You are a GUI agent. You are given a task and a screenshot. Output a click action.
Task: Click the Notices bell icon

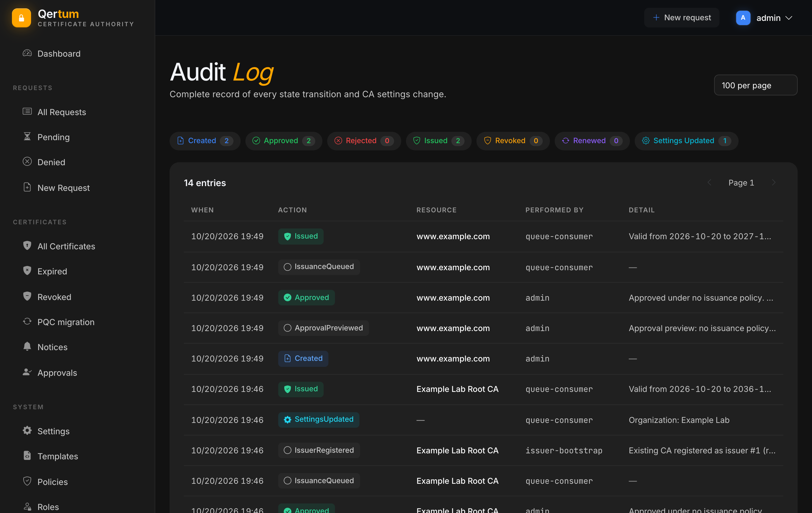pos(27,347)
